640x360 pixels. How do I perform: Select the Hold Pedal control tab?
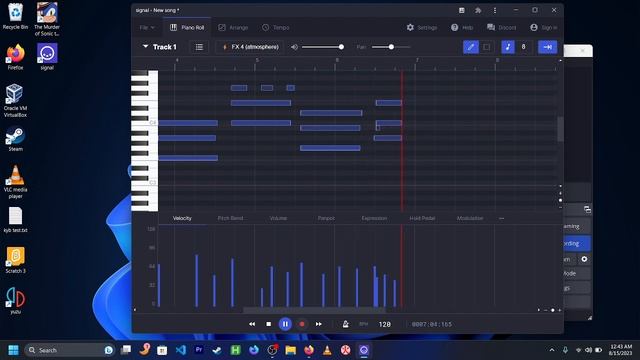point(422,218)
